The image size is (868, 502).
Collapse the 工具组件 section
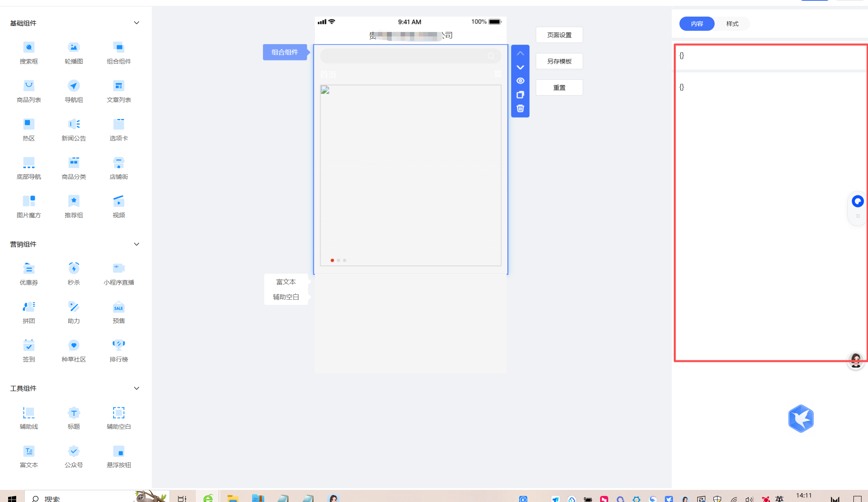(136, 388)
